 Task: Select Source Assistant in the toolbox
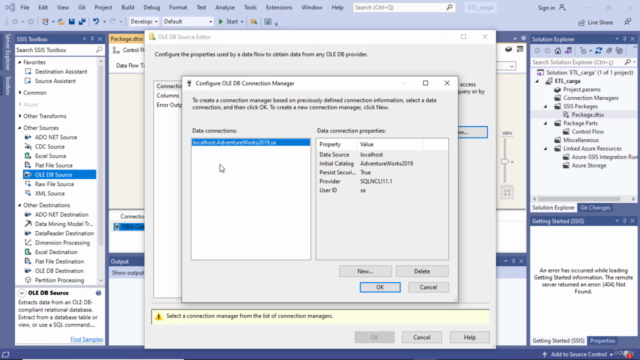tap(55, 81)
